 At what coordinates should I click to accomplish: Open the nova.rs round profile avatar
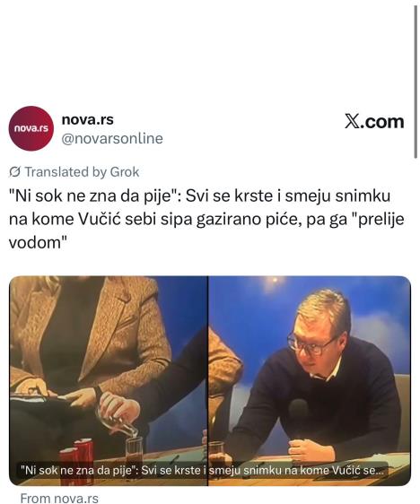click(31, 128)
